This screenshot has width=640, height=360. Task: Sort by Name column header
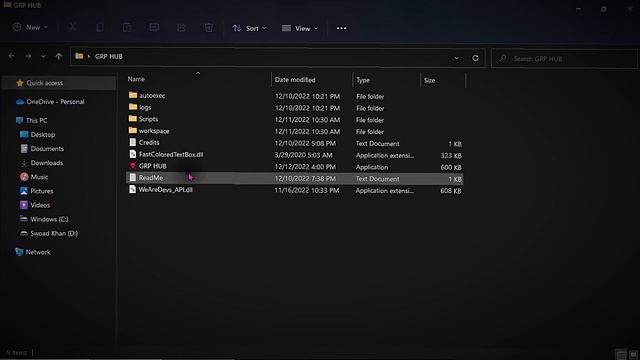(x=136, y=79)
